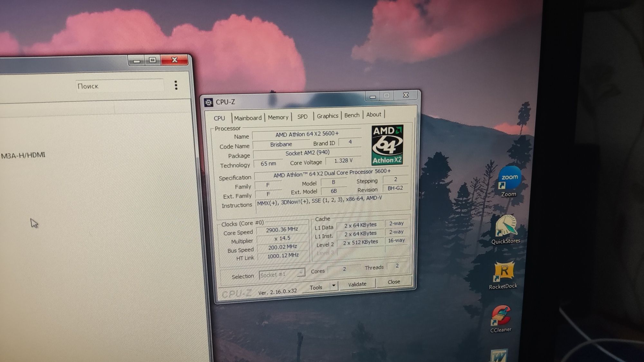Click the Close button in CPU-Z
644x362 pixels.
[x=394, y=282]
